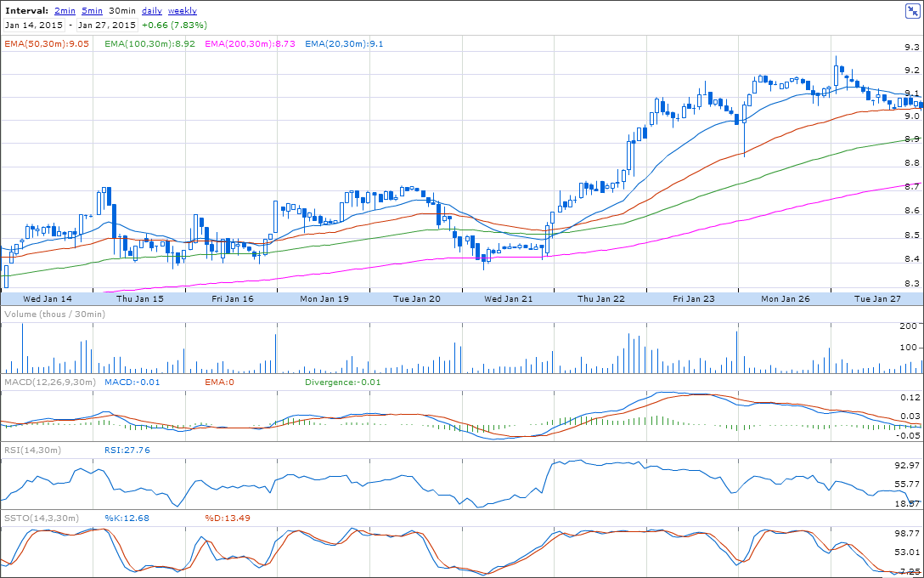Click the blue EMA(20,30m) legend label
The height and width of the screenshot is (578, 924).
tap(344, 43)
